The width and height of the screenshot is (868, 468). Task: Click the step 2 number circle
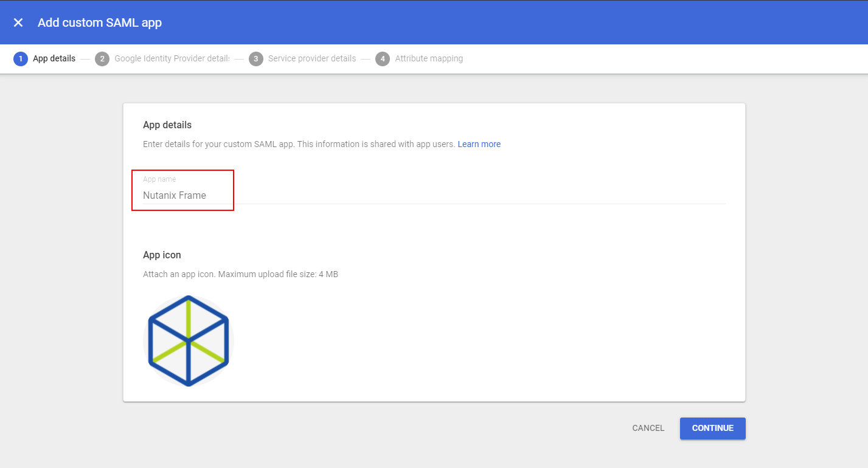pyautogui.click(x=102, y=59)
